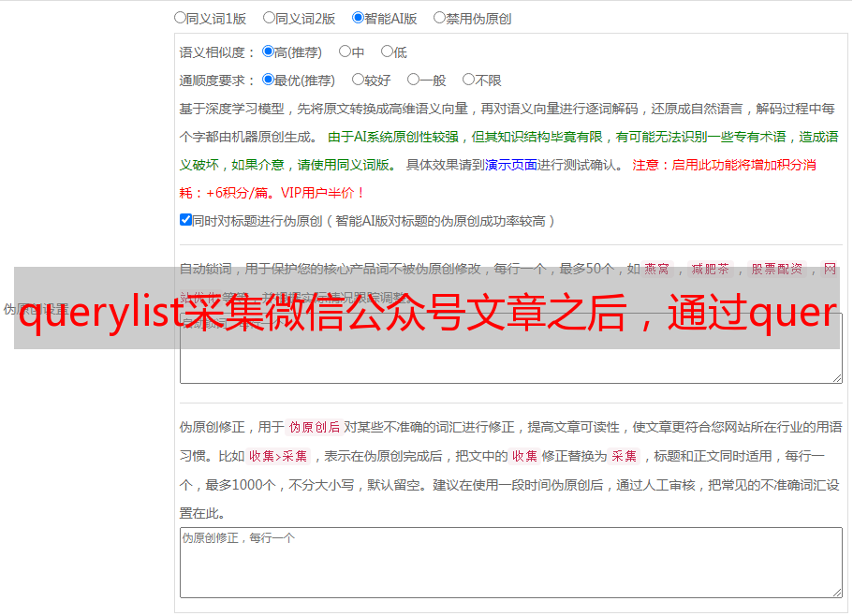Set 语义相似度 to 低
Screen dimensions: 853x616
click(387, 52)
